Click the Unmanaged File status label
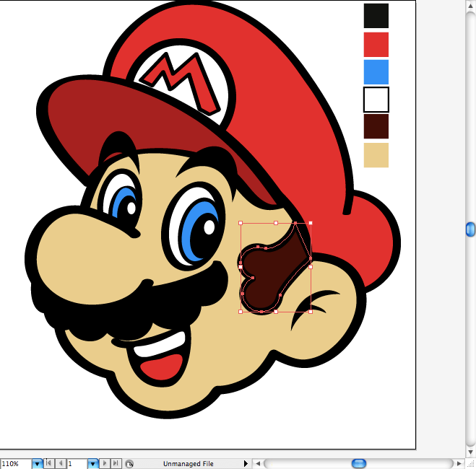This screenshot has width=476, height=469. [189, 463]
